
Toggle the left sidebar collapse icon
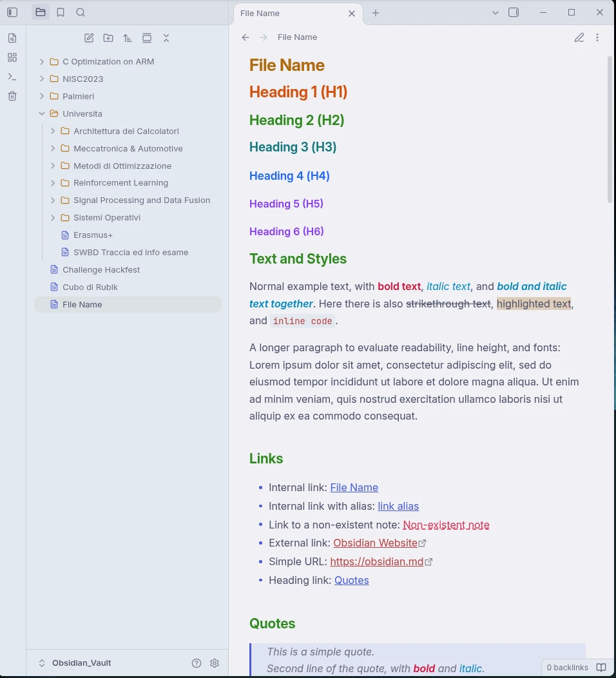pyautogui.click(x=12, y=12)
